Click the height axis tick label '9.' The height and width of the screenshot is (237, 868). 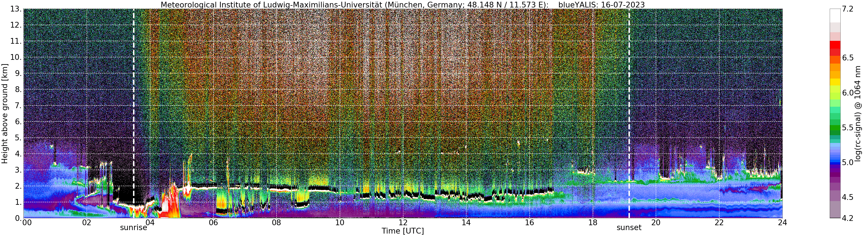click(18, 73)
